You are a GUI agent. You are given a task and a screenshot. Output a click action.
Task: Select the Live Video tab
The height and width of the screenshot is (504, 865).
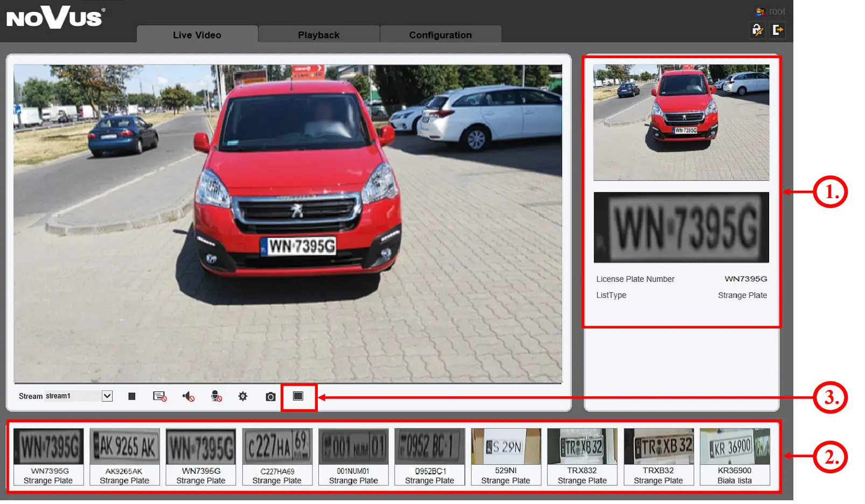point(197,35)
